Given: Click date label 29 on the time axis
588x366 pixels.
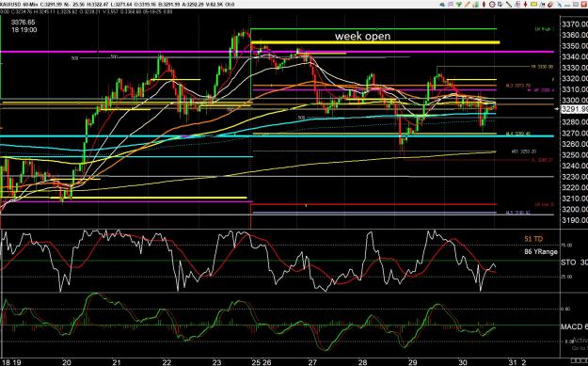Looking at the screenshot, I should 413,362.
